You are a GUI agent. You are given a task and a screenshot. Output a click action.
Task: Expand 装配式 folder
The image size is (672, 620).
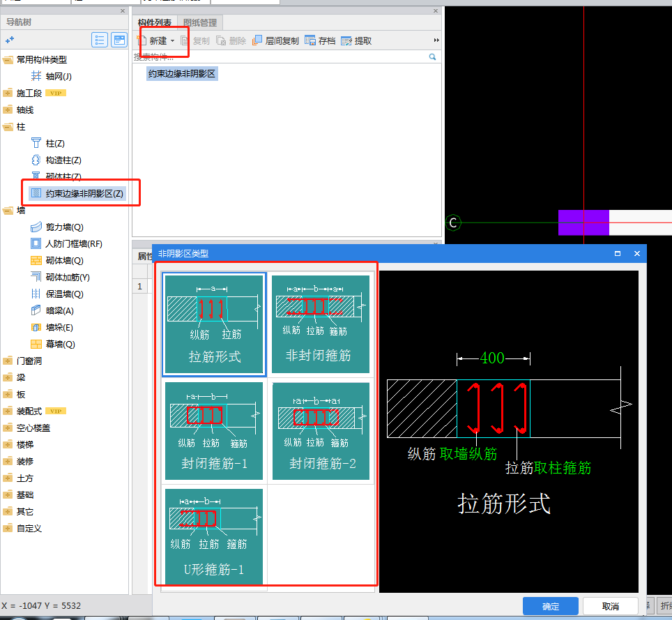(x=8, y=411)
